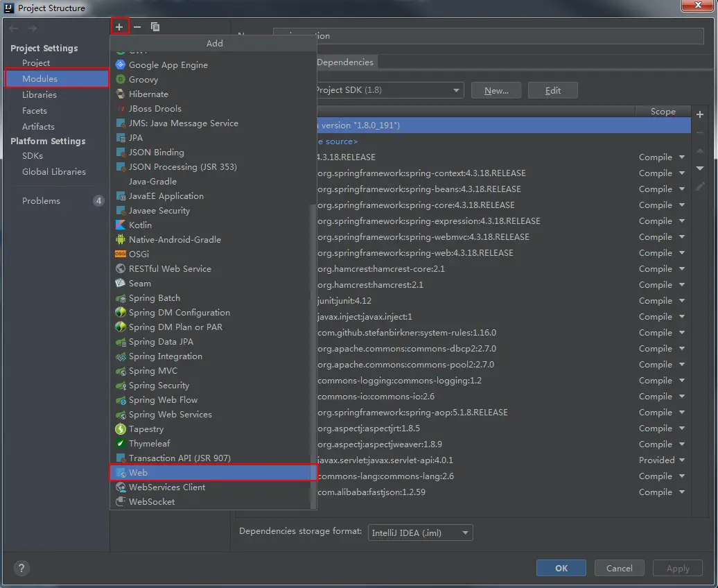Click the Scope column header

[x=663, y=112]
